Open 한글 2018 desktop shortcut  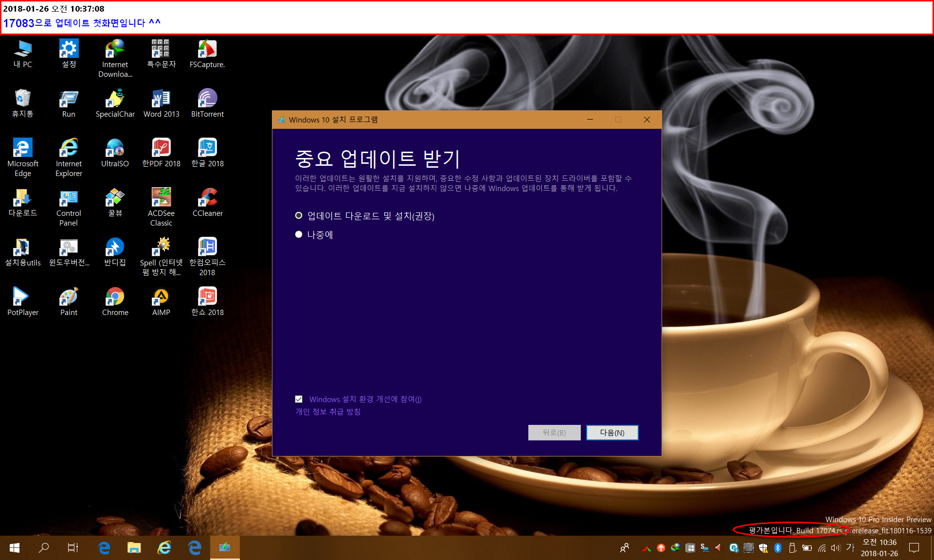click(x=207, y=153)
